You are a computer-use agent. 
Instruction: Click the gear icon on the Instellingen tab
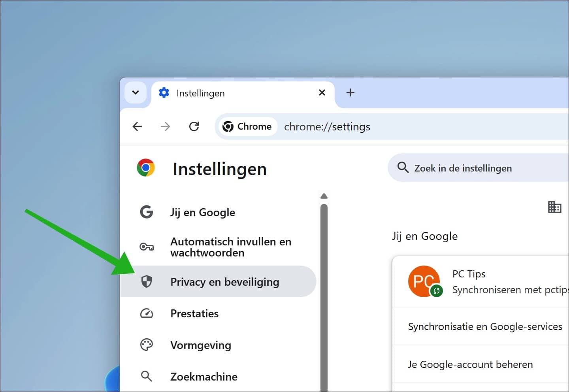tap(164, 92)
